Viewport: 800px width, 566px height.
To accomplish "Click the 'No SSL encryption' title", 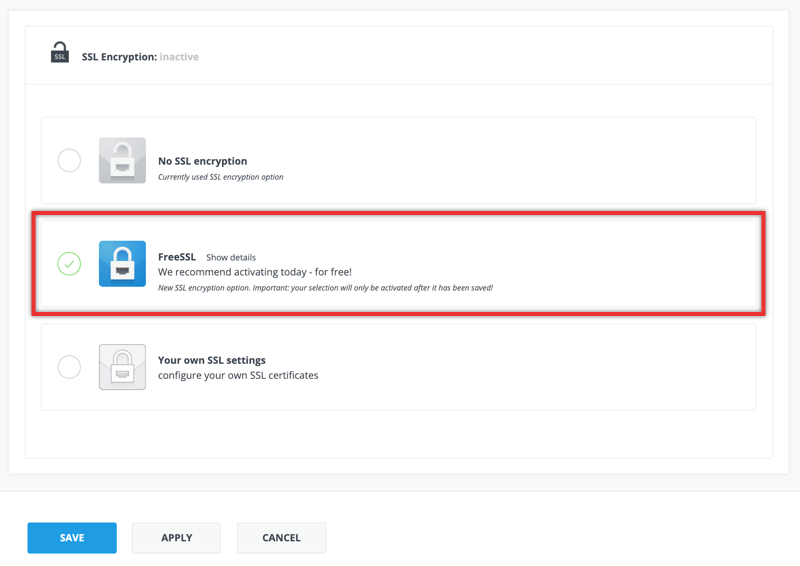I will click(203, 161).
